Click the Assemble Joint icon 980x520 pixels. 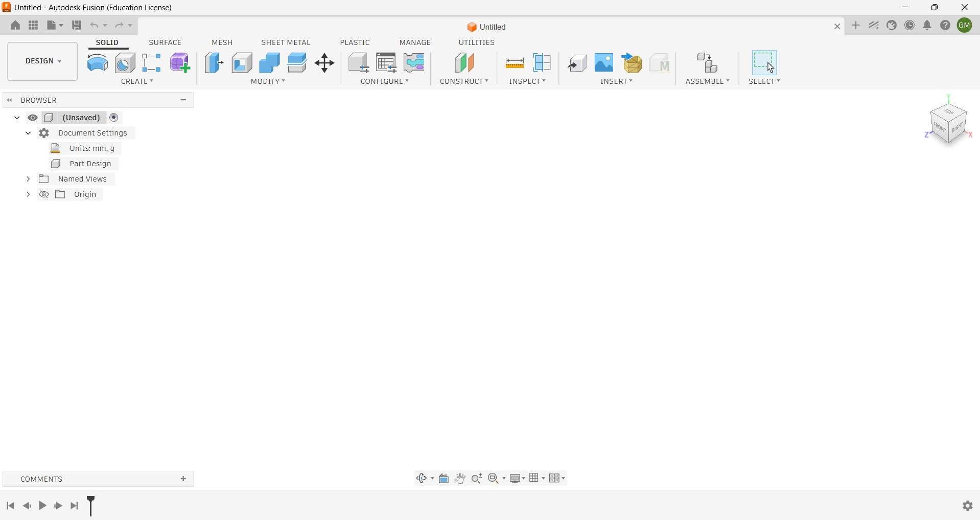[x=708, y=63]
